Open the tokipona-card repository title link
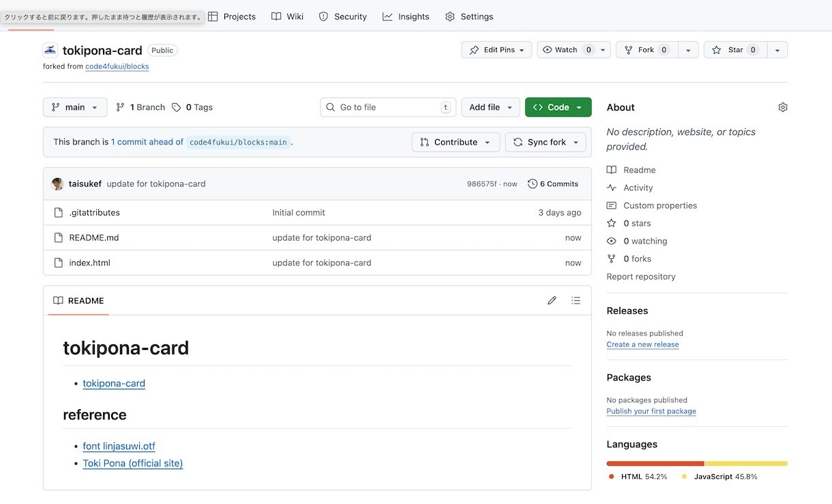The width and height of the screenshot is (832, 504). [102, 50]
